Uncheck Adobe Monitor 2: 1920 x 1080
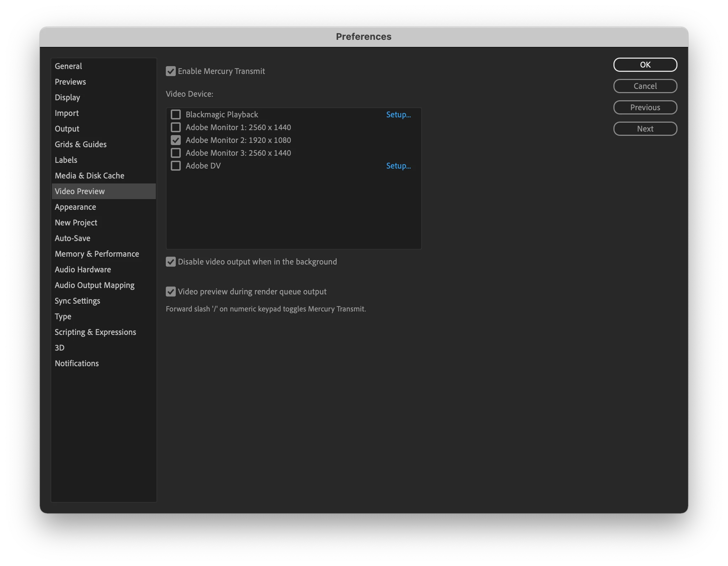The image size is (728, 566). click(176, 140)
